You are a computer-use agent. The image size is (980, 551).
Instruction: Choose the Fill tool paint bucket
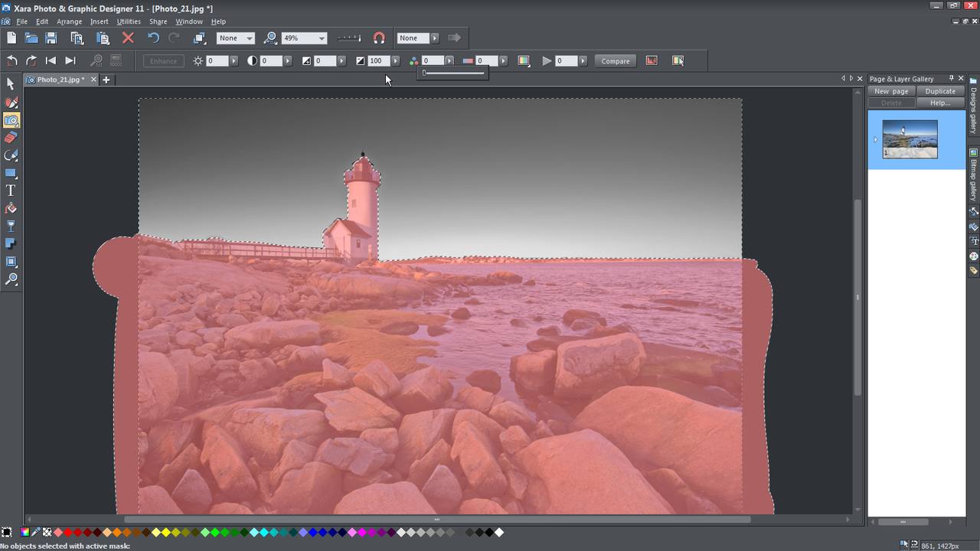click(x=11, y=208)
